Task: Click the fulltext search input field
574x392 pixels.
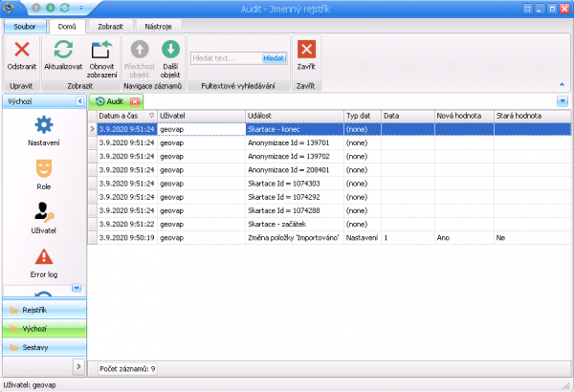Action: [224, 57]
